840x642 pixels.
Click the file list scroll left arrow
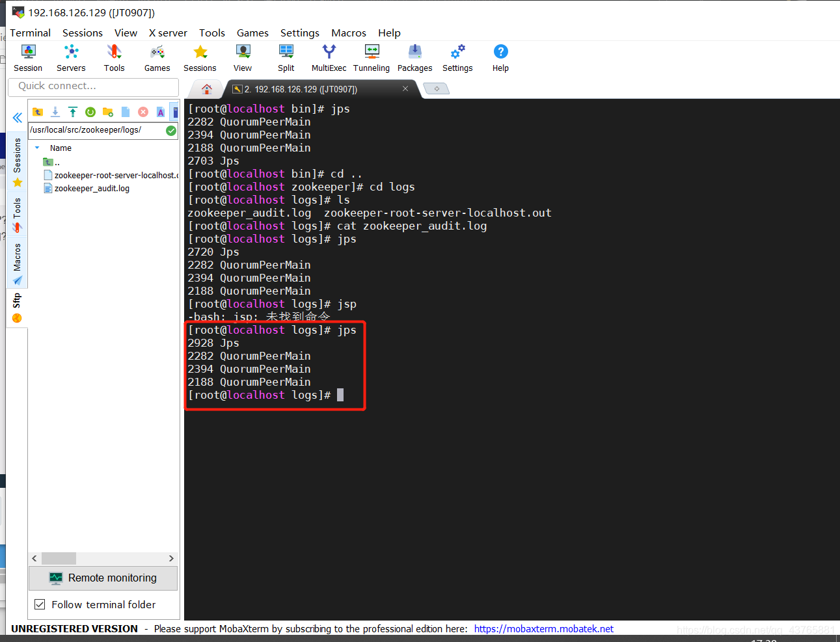click(x=34, y=558)
